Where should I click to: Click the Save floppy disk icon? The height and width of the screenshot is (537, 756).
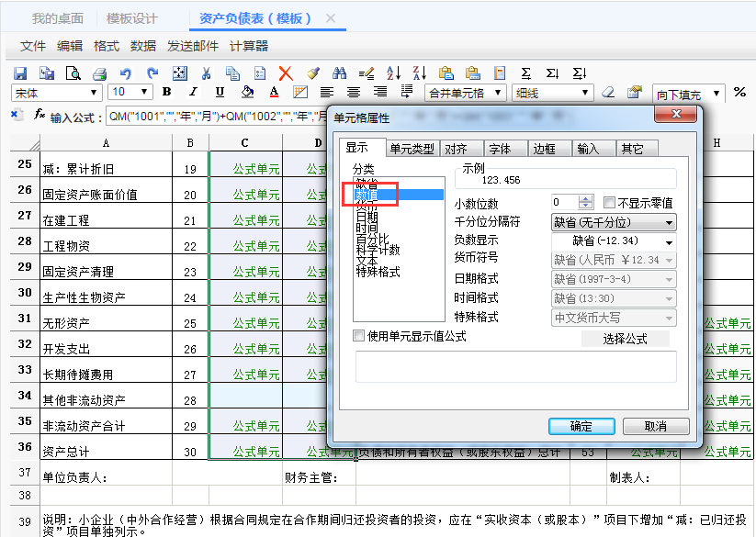(x=20, y=73)
